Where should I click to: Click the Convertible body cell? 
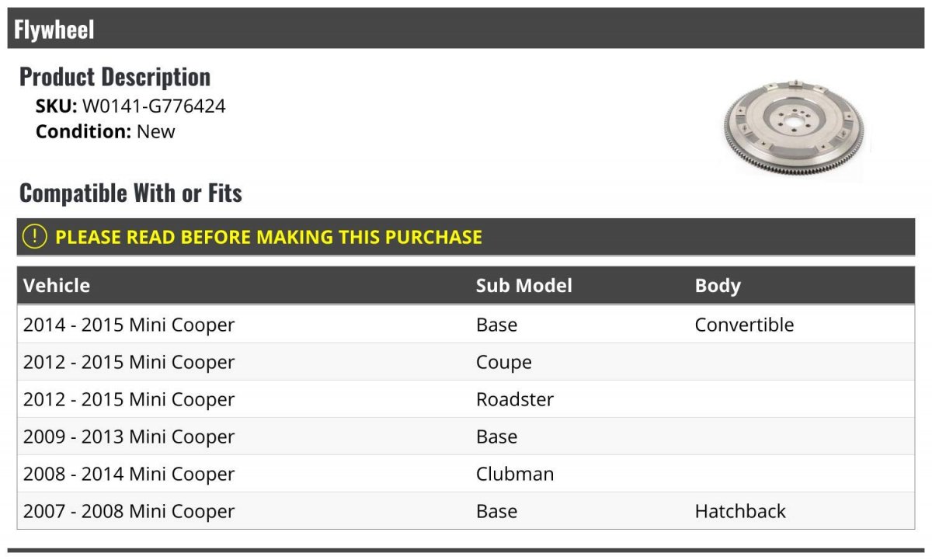point(744,325)
